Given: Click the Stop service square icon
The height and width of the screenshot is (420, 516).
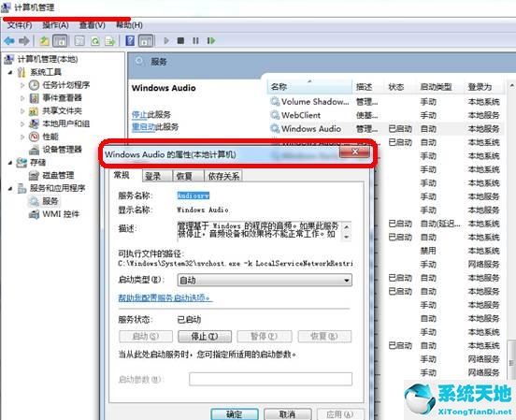Looking at the screenshot, I should (180, 40).
